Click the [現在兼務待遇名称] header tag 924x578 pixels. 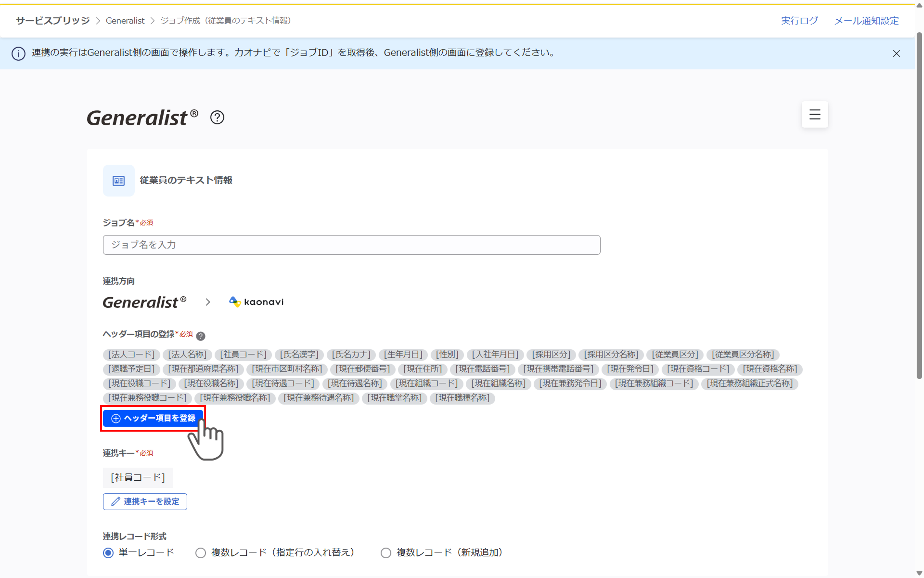coord(318,398)
